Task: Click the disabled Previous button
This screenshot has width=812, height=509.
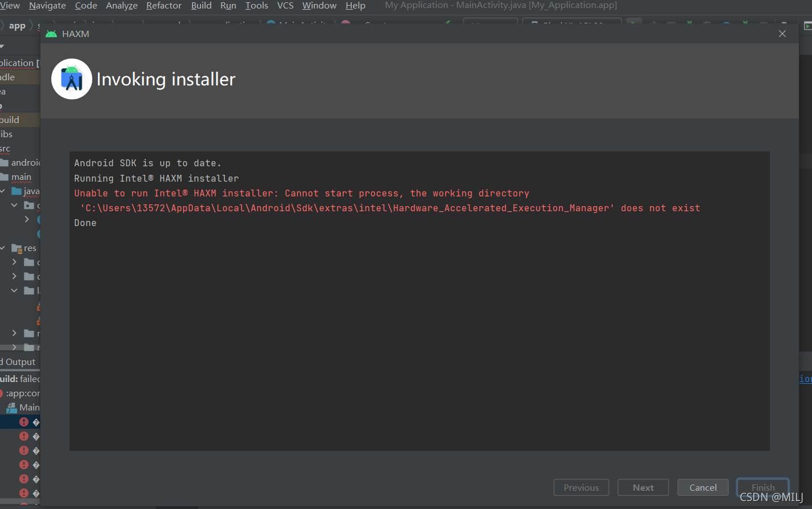Action: (x=581, y=487)
